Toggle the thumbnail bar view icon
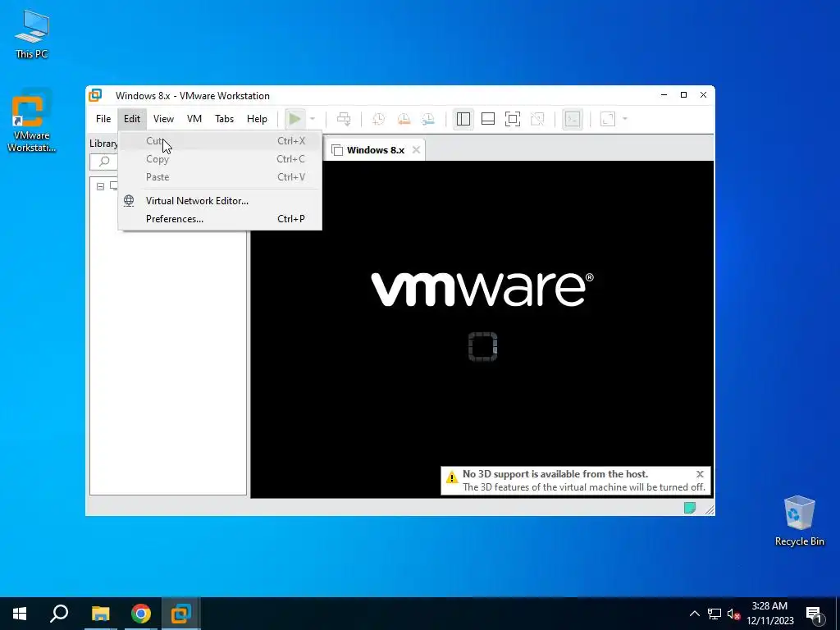The width and height of the screenshot is (840, 630). (488, 119)
